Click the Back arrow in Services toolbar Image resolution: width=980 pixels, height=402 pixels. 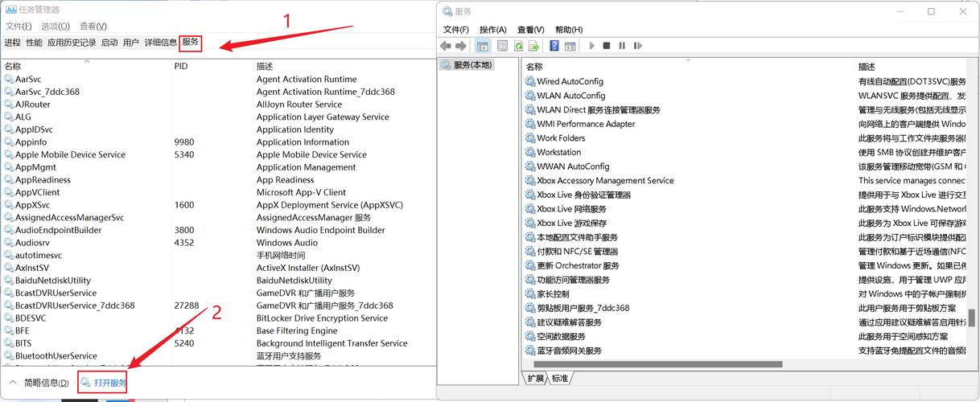pyautogui.click(x=446, y=46)
